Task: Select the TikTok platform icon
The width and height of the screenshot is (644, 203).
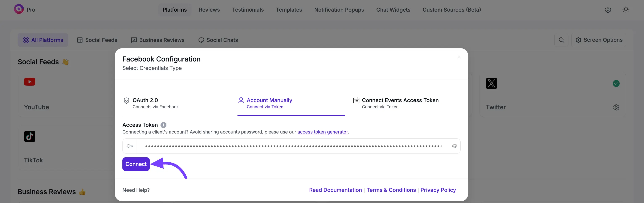Action: pos(29,136)
